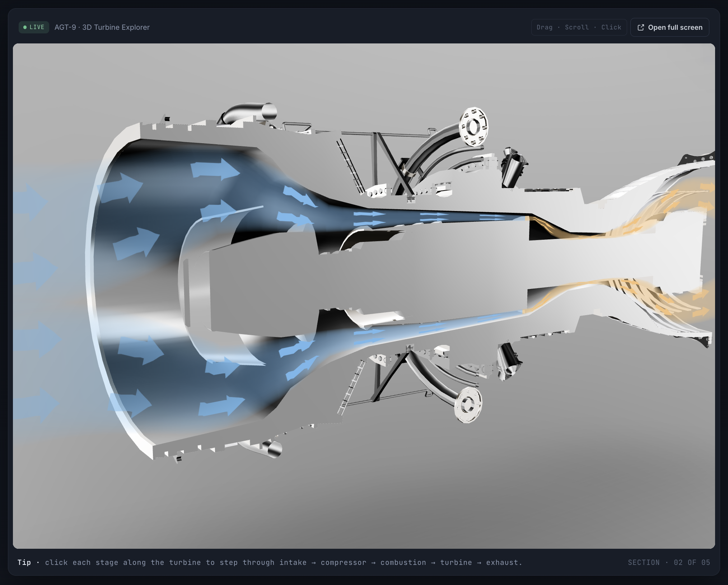Click the 'AGT-9 · 3D Turbine Explorer' title

102,27
